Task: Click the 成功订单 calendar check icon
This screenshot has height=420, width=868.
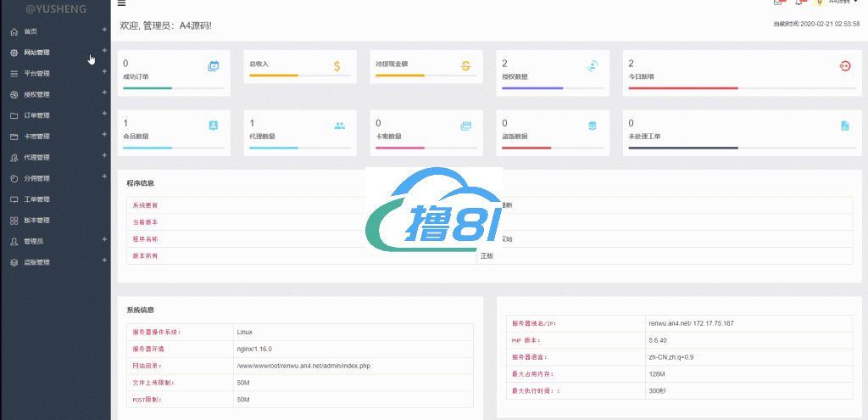Action: pyautogui.click(x=214, y=65)
